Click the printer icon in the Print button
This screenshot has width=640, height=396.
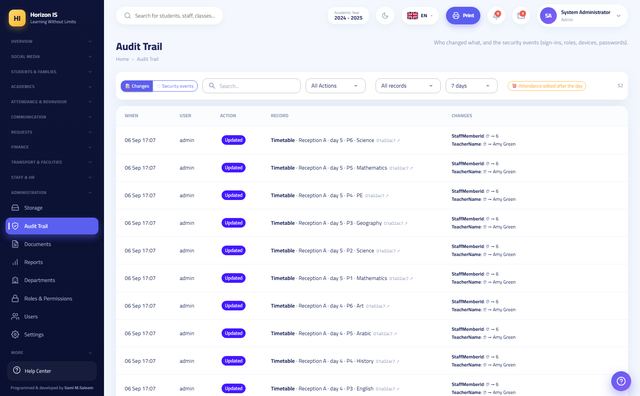pyautogui.click(x=456, y=16)
